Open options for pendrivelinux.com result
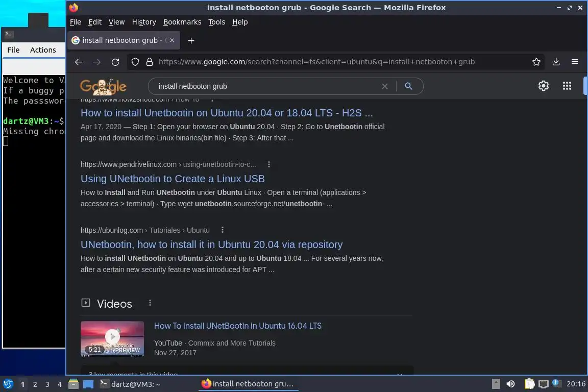The image size is (588, 392). (269, 164)
